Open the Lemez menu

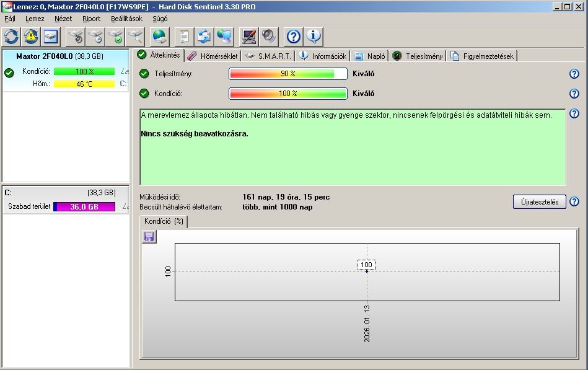coord(35,19)
